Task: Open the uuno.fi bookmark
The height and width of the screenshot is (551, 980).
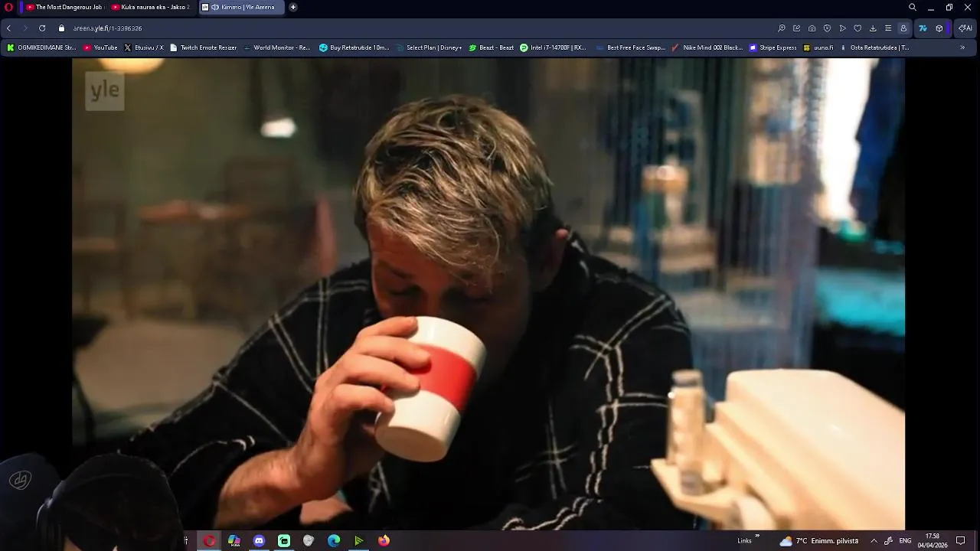Action: click(x=818, y=47)
